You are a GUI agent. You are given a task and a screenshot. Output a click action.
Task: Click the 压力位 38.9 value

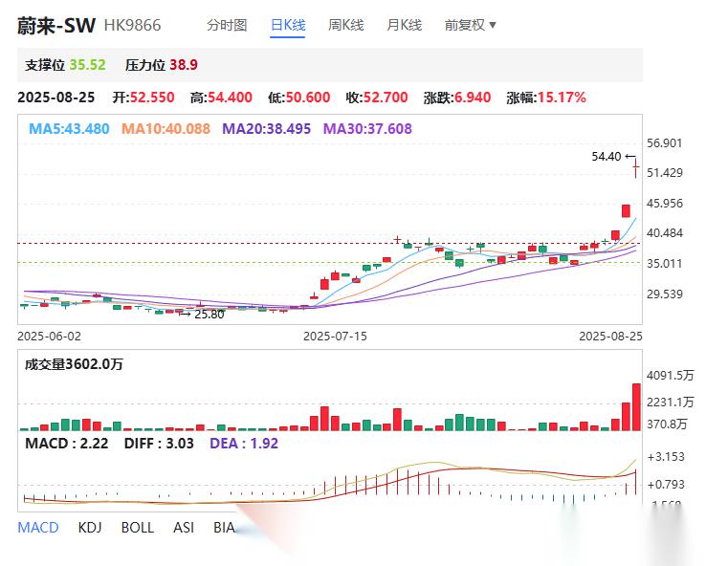click(184, 64)
